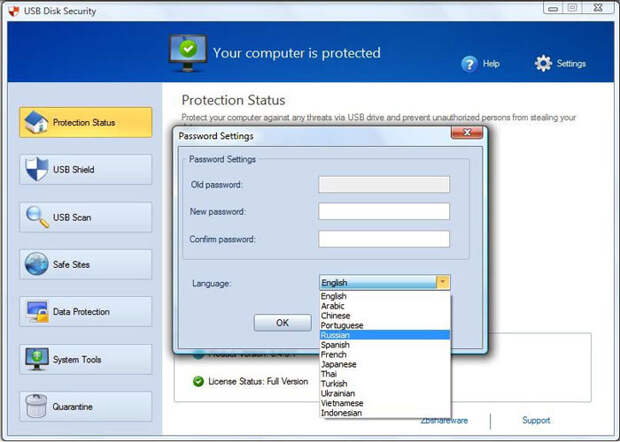Select Indonesian from the language list

385,413
